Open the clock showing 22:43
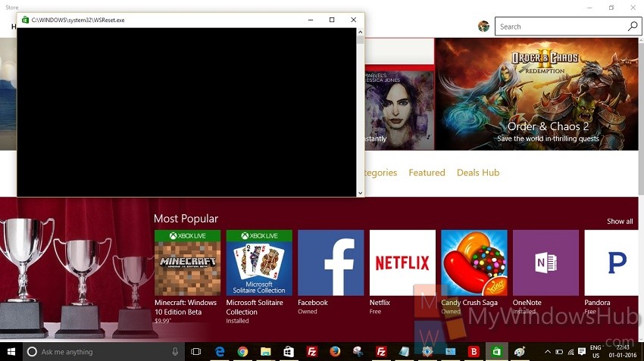644x361 pixels. point(622,352)
